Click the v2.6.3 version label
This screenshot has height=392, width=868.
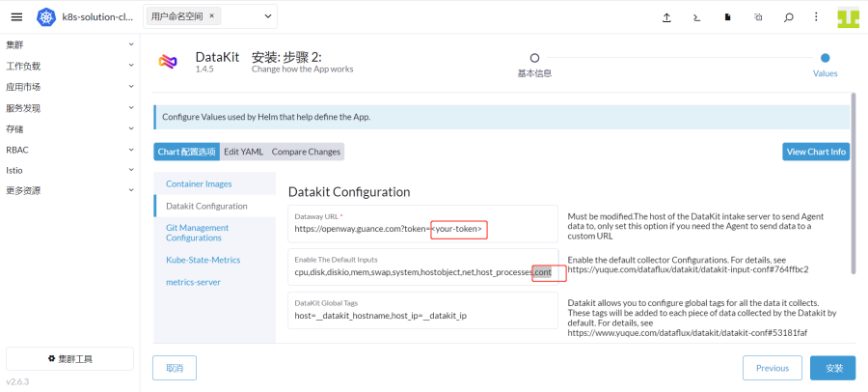[17, 381]
